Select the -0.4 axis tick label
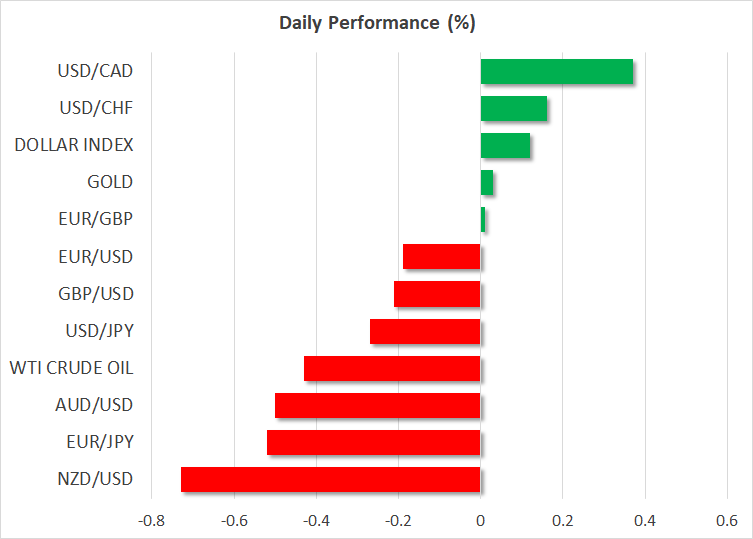The image size is (753, 539). click(x=315, y=521)
